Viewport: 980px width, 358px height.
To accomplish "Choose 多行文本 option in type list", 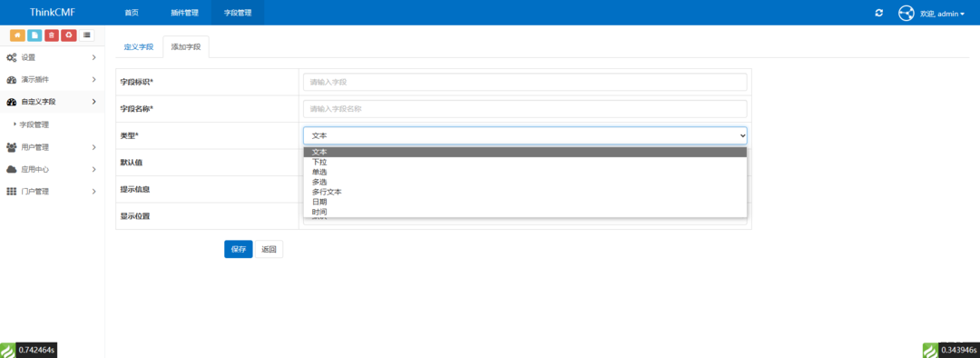I will click(x=525, y=192).
